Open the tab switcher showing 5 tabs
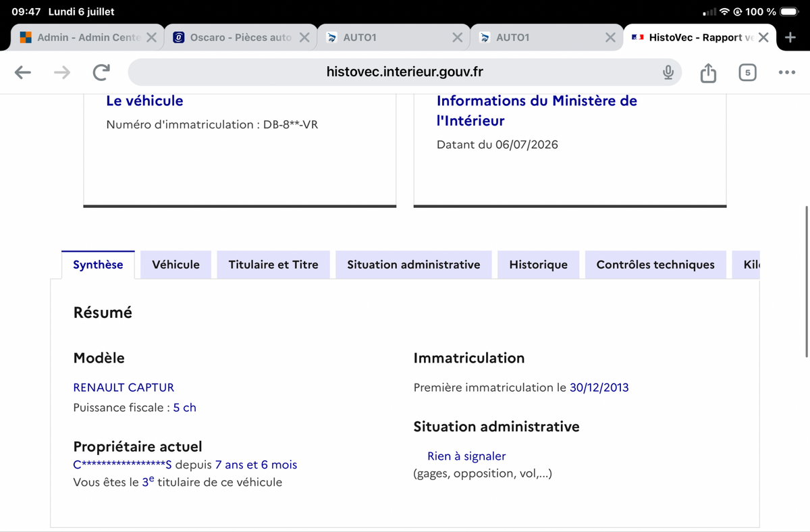Viewport: 810px width, 532px height. pos(747,72)
